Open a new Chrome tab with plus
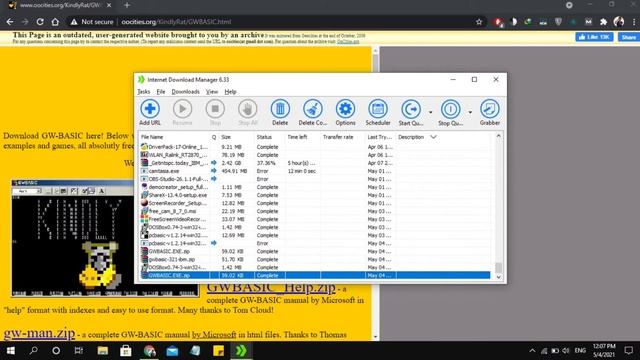 pos(127,5)
